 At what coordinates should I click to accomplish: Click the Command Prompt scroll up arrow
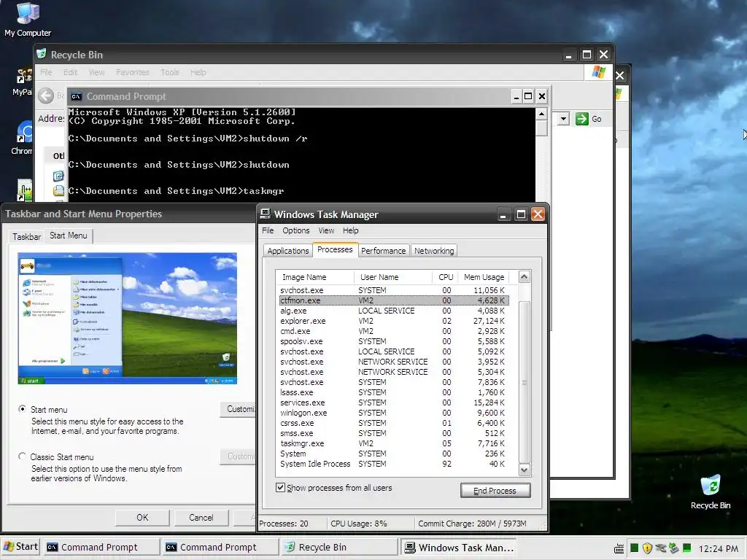click(x=541, y=114)
